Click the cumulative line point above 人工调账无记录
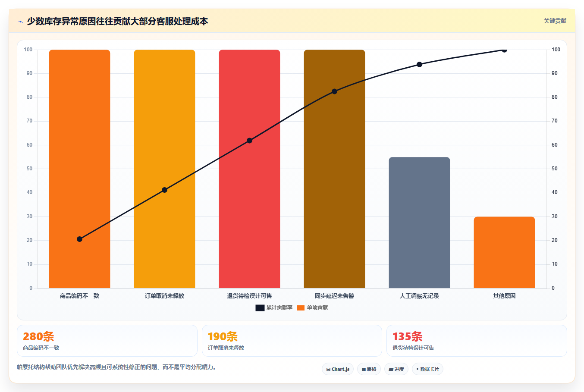Screen dimensions: 584x392 pos(419,65)
